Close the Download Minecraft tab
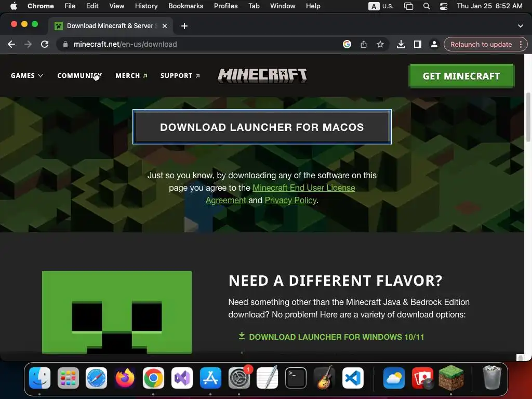 tap(165, 26)
